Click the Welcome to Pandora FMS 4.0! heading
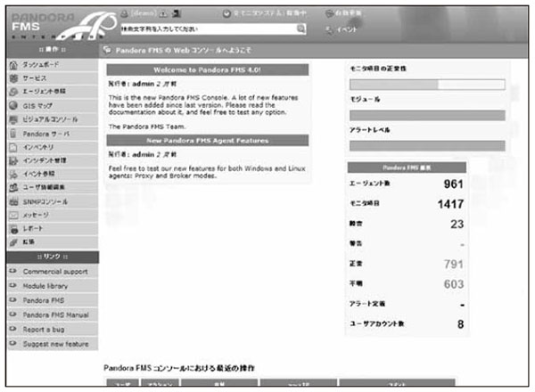 pos(208,69)
